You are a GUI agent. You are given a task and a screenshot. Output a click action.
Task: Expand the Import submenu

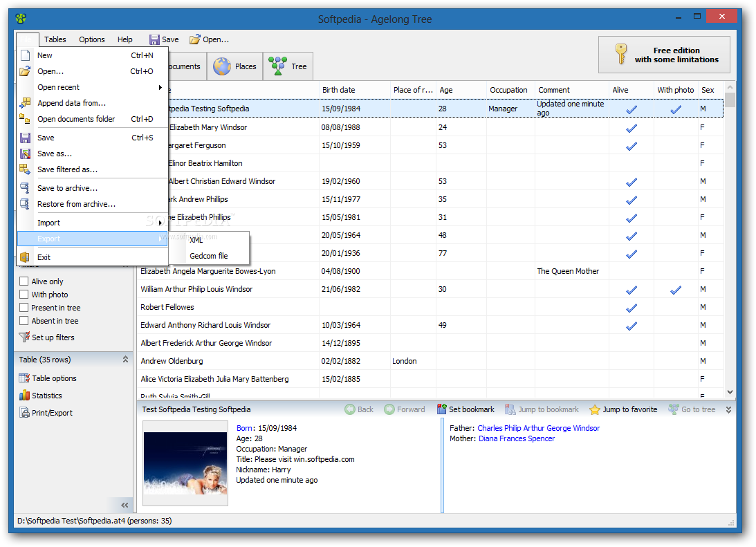click(x=93, y=223)
